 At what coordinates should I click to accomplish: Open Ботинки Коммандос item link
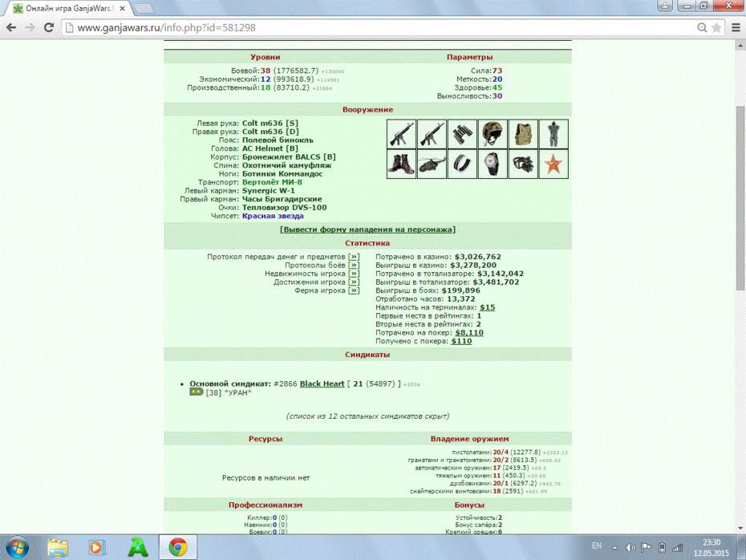click(x=282, y=173)
